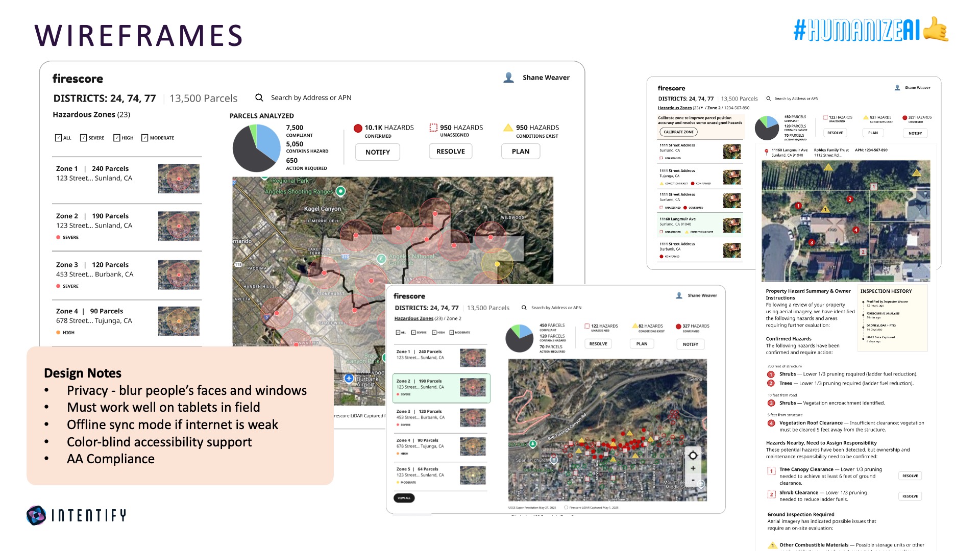
Task: Zoom out with the minus on the Zone 2 map
Action: 693,480
